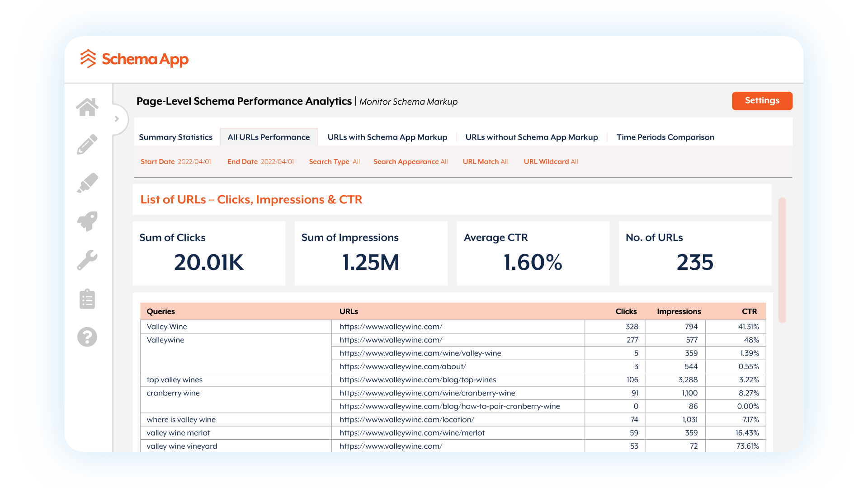Open the Search Appearance filter dropdown

pos(410,161)
